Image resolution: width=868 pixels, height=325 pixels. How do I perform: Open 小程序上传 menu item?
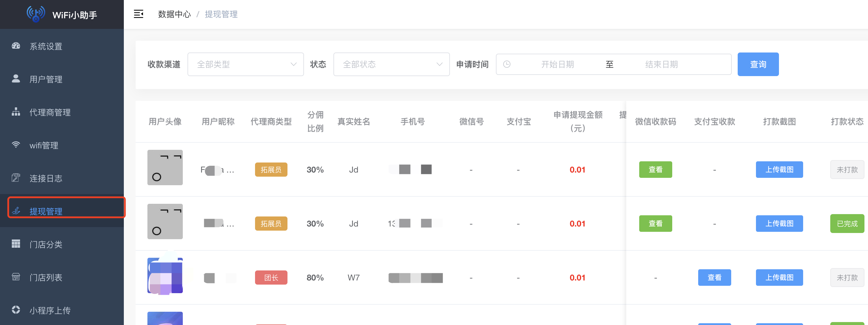(62, 310)
